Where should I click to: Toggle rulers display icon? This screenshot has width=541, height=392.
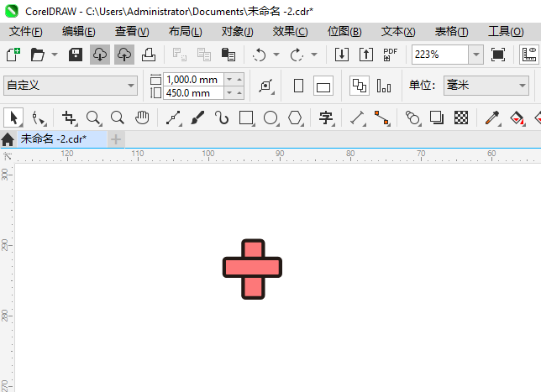(x=529, y=55)
